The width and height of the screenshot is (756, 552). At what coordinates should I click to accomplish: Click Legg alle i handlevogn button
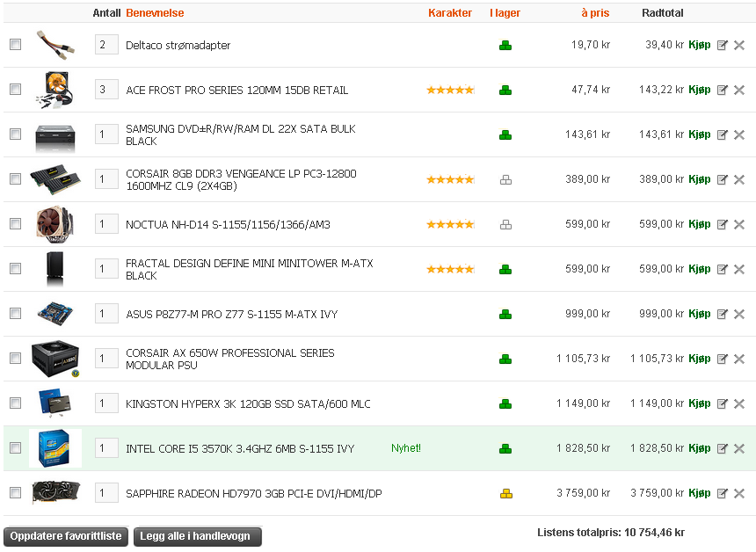198,536
